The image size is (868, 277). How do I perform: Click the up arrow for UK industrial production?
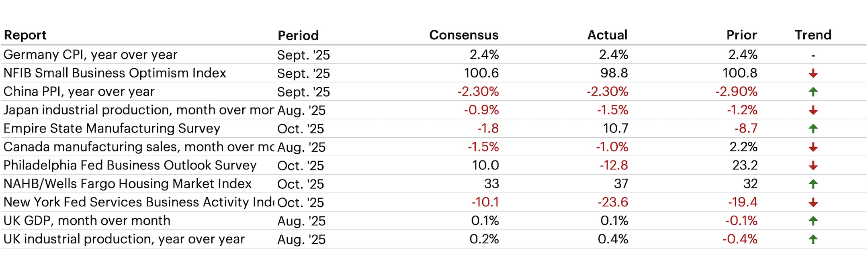(x=813, y=240)
